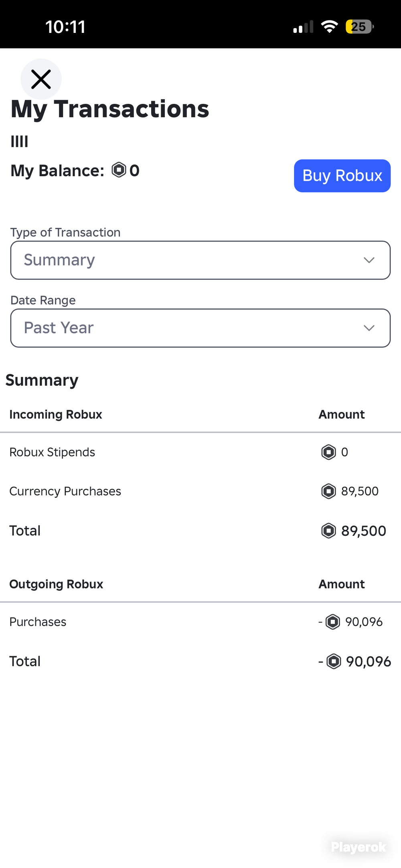The image size is (401, 868).
Task: Tap the Robux icon in Incoming Total row
Action: point(328,531)
